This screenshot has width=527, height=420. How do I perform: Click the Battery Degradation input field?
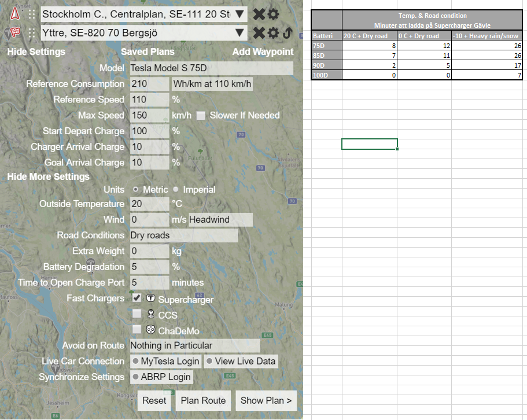click(x=150, y=267)
